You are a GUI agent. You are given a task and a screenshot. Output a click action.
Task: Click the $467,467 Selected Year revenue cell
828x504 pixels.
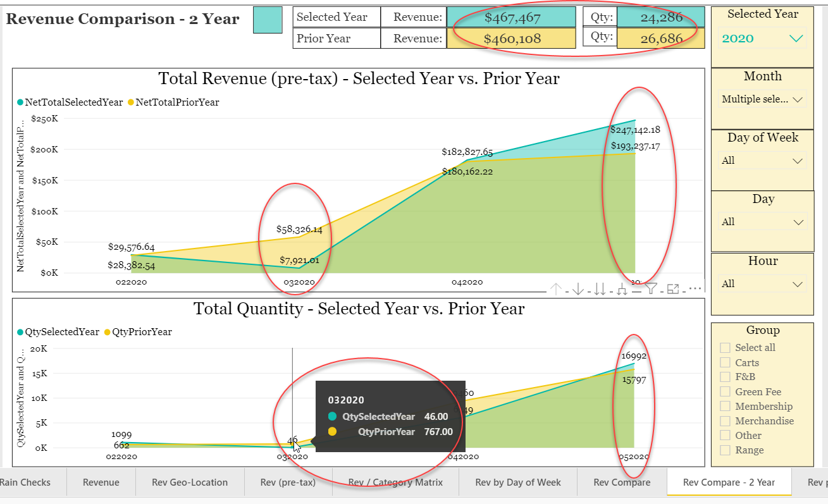(510, 16)
